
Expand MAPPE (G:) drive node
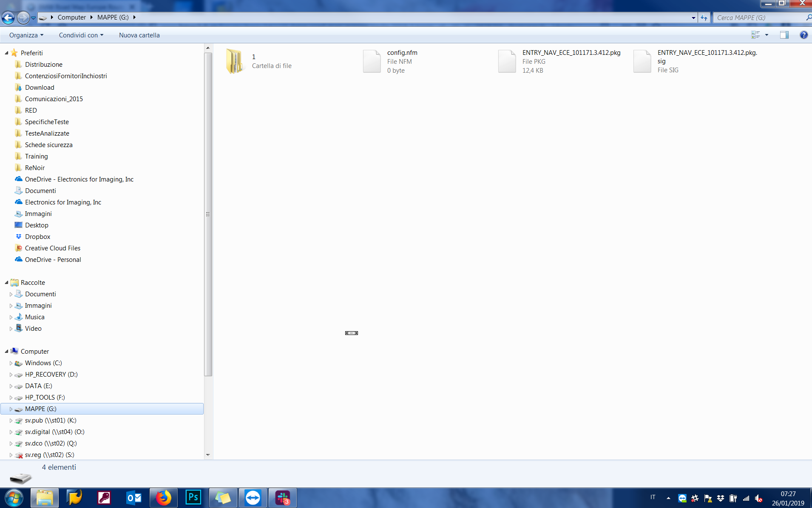point(11,409)
